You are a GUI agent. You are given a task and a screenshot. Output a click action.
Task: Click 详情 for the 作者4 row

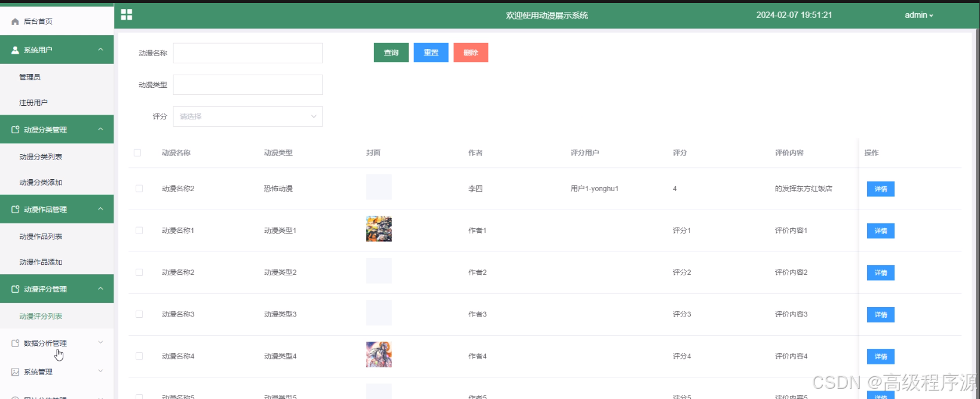pyautogui.click(x=881, y=357)
